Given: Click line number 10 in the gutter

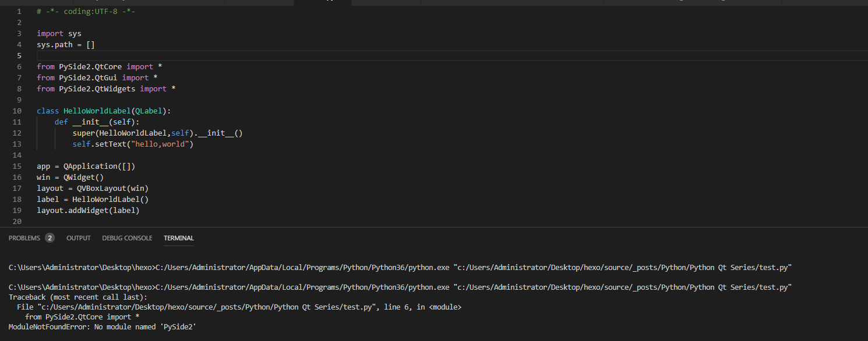Looking at the screenshot, I should tap(17, 111).
